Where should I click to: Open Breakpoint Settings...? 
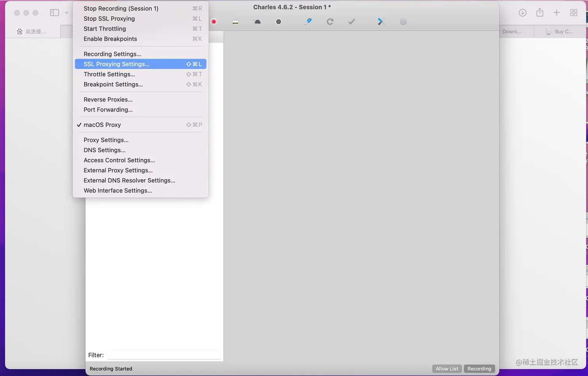[x=140, y=84]
